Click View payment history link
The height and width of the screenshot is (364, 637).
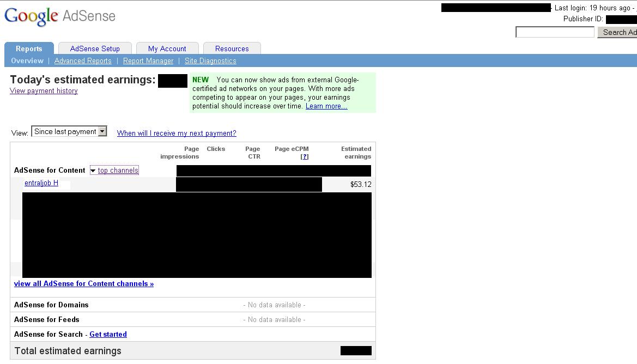44,91
